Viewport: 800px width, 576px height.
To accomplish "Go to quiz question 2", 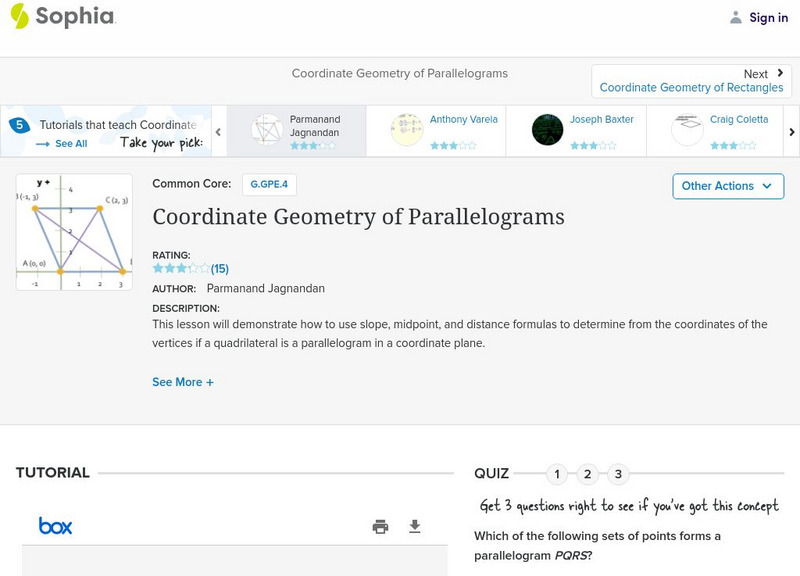I will pyautogui.click(x=588, y=474).
